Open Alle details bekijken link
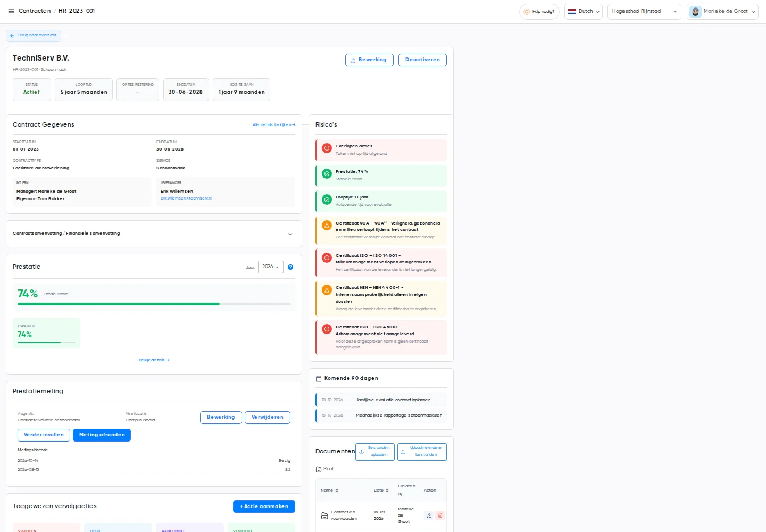Viewport: 766px width, 532px height. (x=274, y=125)
